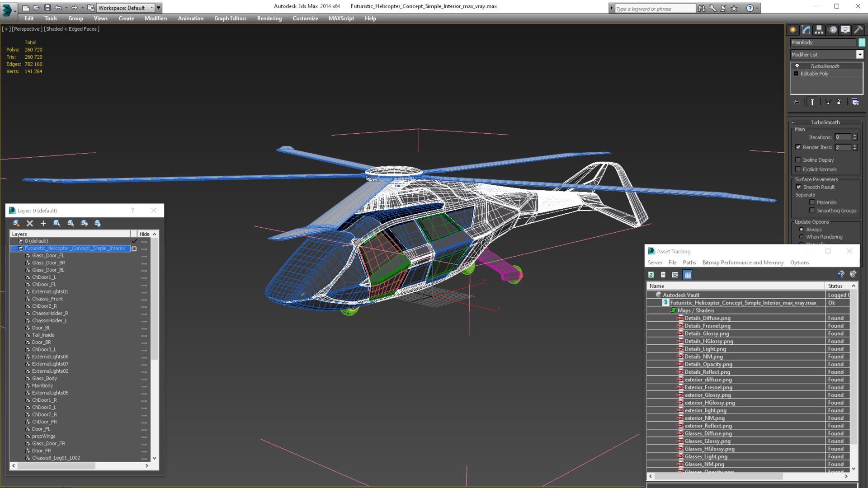Click the MainBody object color swatch

(x=862, y=42)
